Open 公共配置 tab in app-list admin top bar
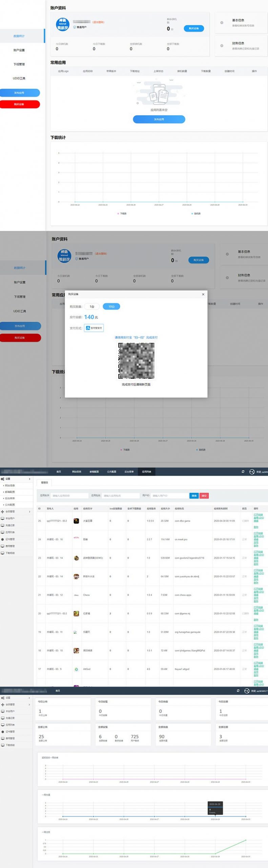Screen dimensions: 268x868 pyautogui.click(x=112, y=472)
